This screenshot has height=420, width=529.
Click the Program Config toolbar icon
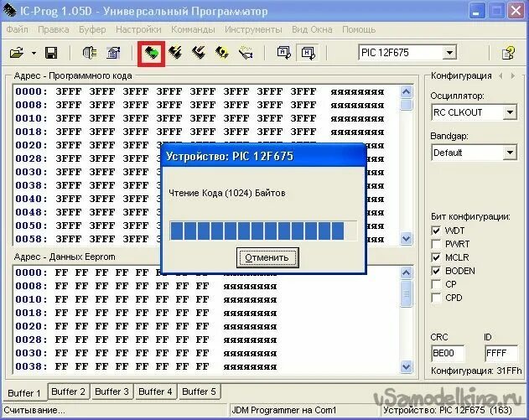[199, 53]
